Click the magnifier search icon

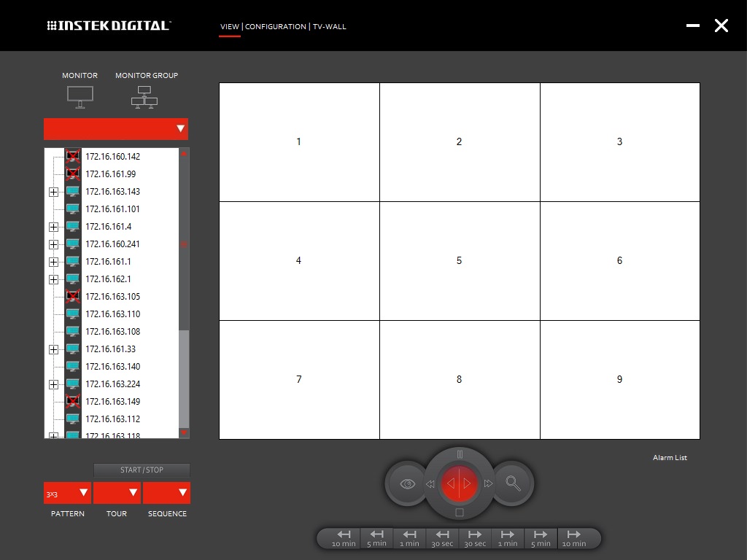[513, 483]
